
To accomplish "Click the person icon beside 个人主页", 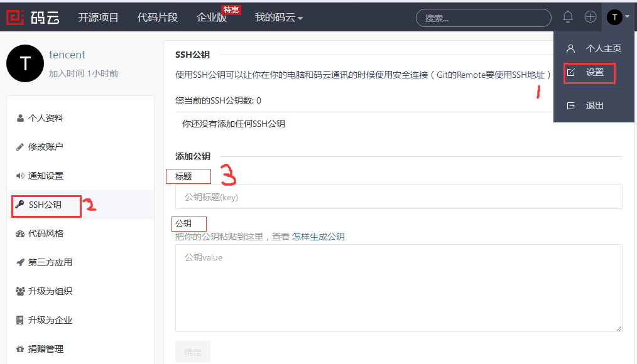I will click(571, 49).
